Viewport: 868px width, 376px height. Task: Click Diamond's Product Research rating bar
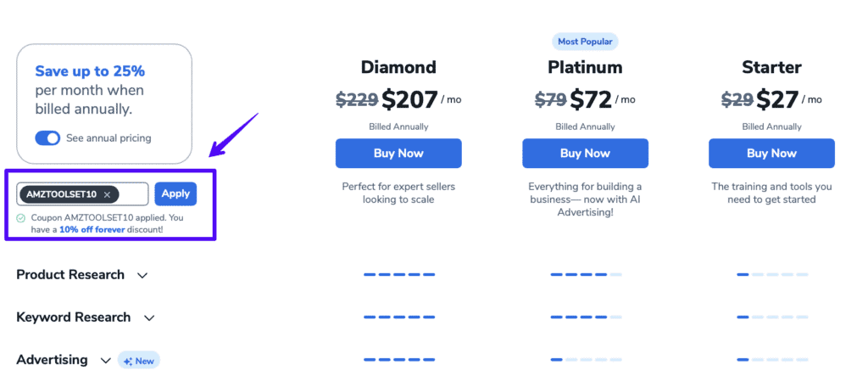pos(398,275)
